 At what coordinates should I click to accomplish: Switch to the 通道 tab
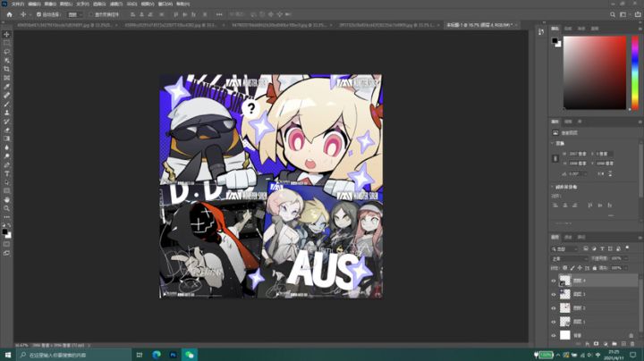coord(568,237)
